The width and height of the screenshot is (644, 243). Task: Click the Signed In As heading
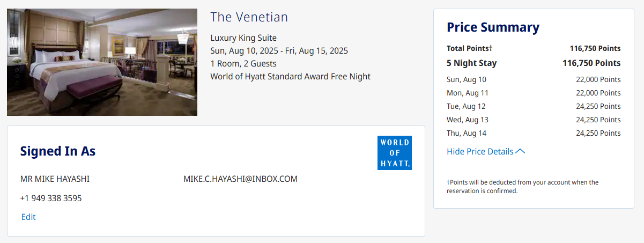58,151
